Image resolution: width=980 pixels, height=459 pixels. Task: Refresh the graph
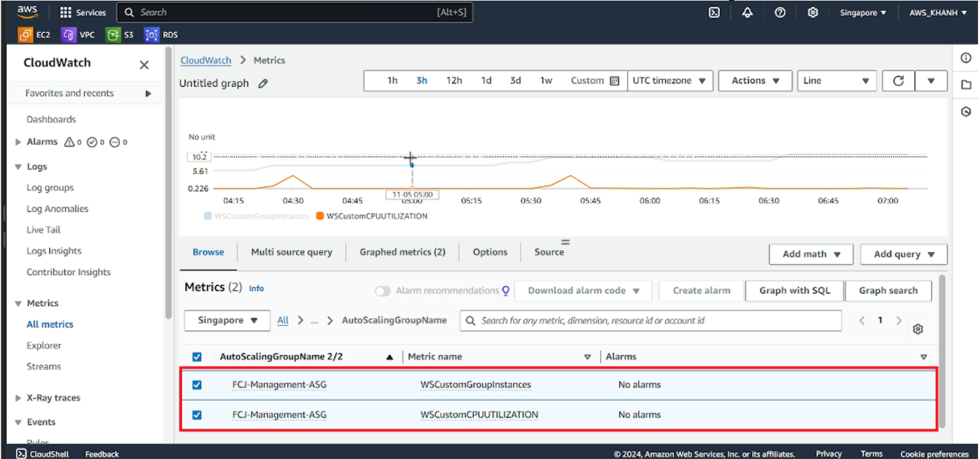[x=898, y=81]
